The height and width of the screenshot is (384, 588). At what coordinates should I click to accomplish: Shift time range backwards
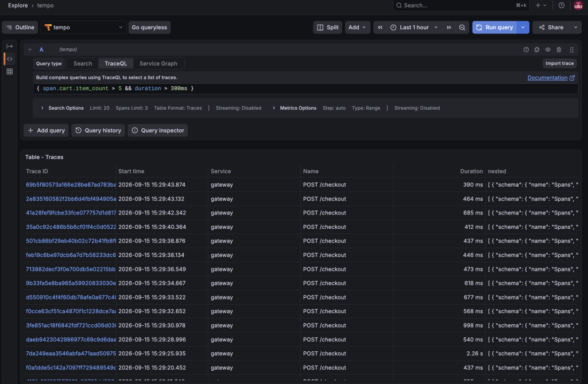point(380,28)
